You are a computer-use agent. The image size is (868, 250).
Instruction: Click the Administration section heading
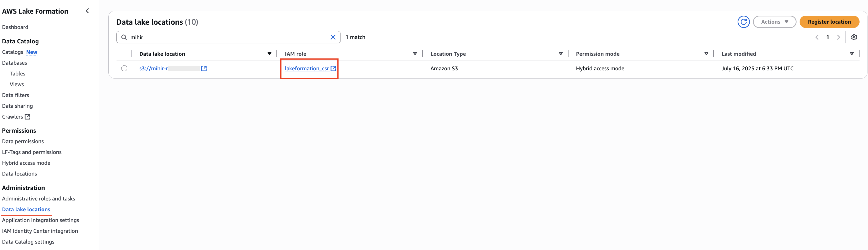coord(23,188)
